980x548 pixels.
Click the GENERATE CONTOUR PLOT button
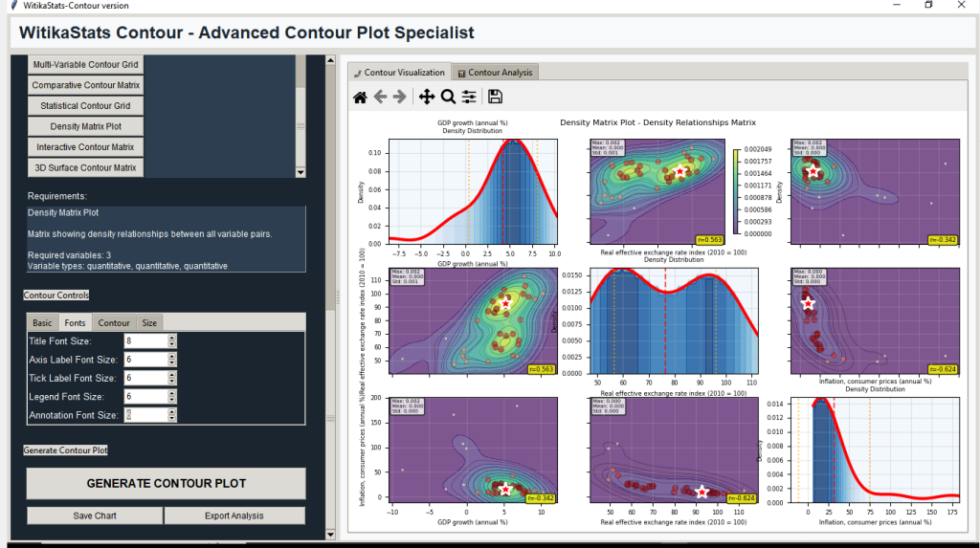coord(167,484)
